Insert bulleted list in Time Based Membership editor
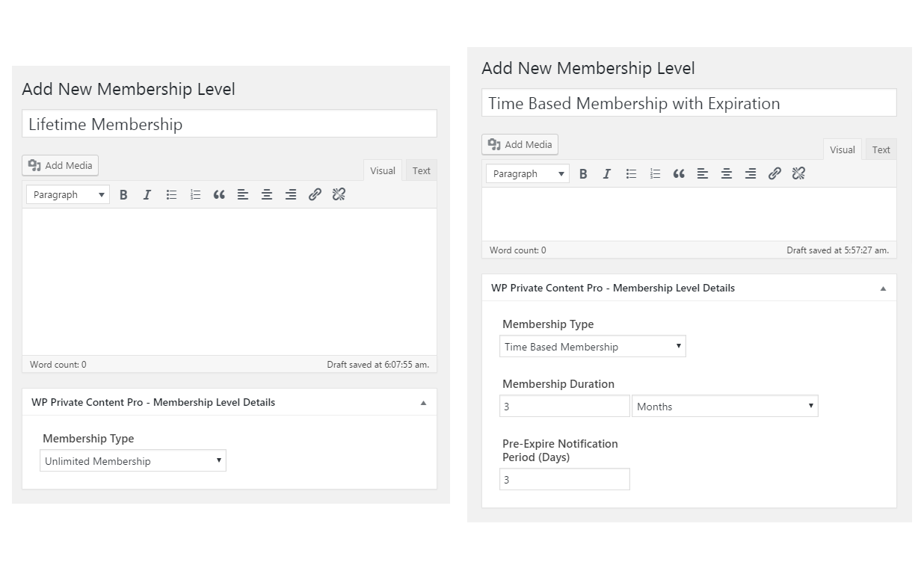Screen dimensions: 924x565 (631, 173)
